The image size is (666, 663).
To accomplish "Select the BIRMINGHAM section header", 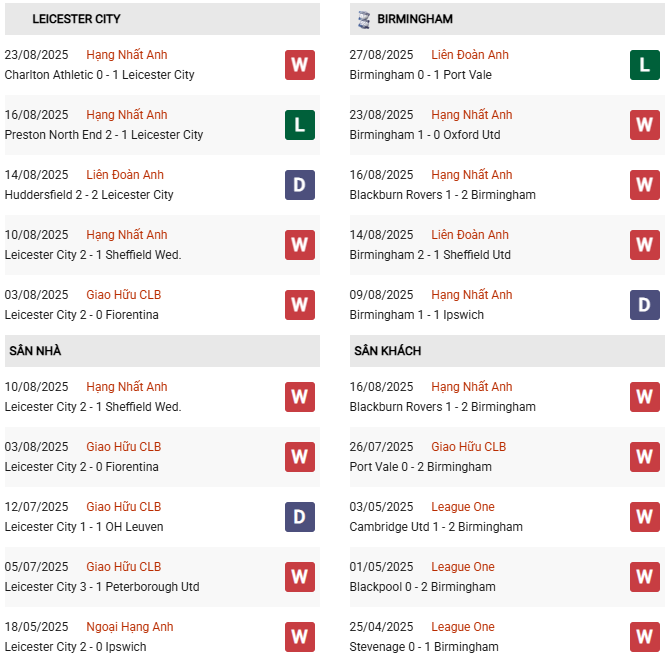I will click(416, 19).
